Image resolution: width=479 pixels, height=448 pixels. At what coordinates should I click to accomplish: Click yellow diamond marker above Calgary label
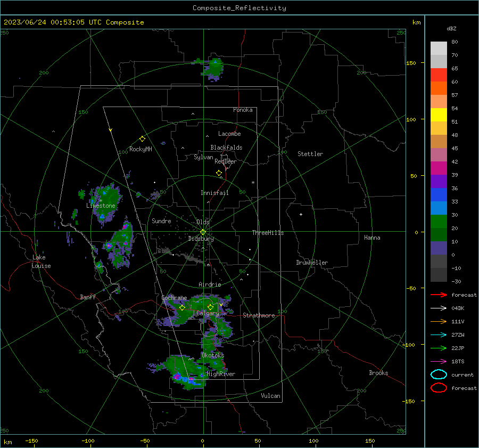point(210,307)
